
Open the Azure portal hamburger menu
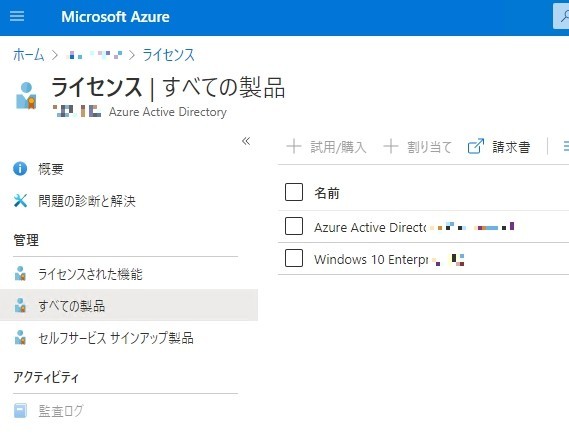click(17, 17)
